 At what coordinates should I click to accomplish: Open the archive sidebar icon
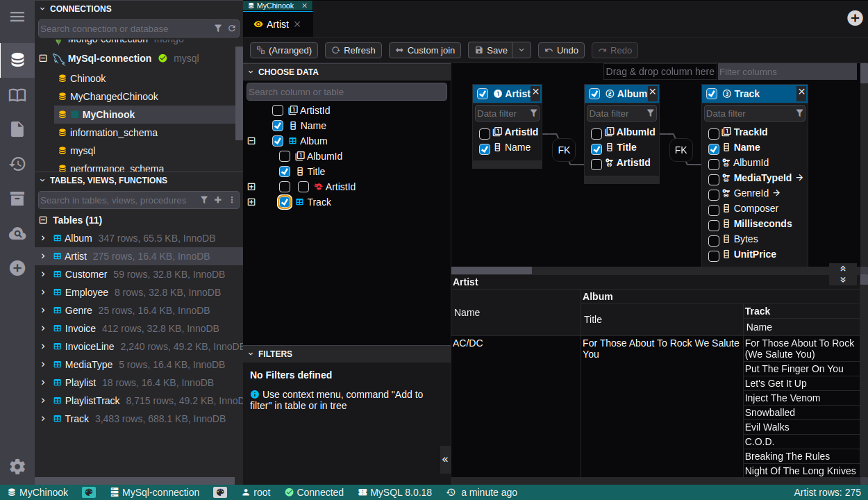click(17, 199)
